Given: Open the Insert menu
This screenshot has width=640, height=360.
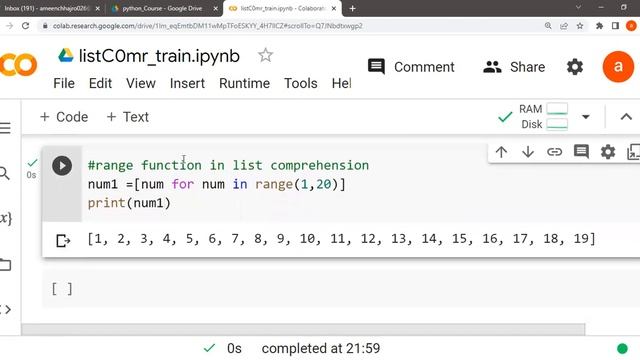Looking at the screenshot, I should [x=187, y=83].
